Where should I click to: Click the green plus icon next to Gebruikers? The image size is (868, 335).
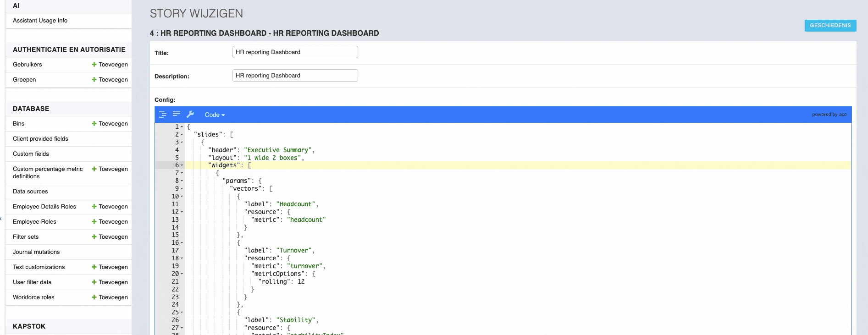pos(94,65)
